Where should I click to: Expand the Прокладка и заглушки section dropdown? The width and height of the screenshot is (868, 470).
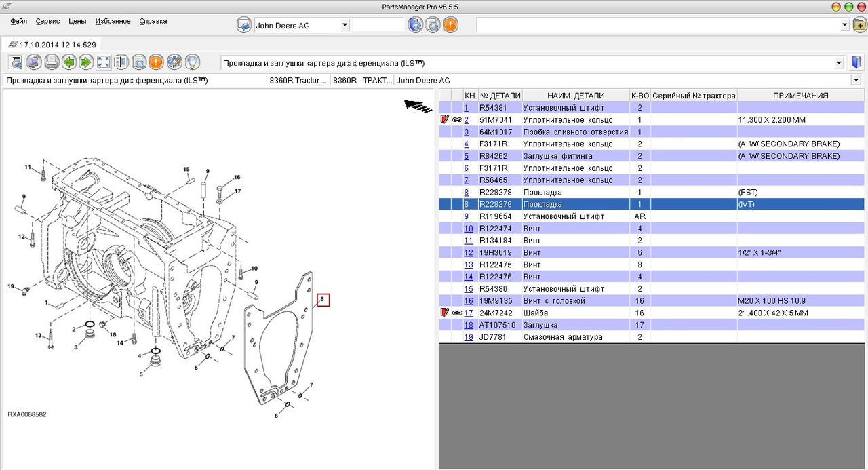tap(840, 63)
